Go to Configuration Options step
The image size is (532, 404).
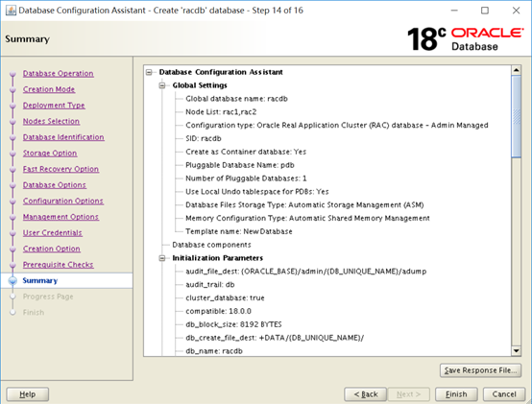point(63,201)
